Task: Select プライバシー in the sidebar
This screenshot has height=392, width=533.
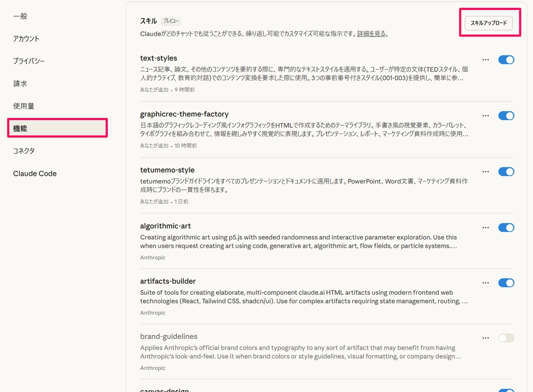Action: 29,61
